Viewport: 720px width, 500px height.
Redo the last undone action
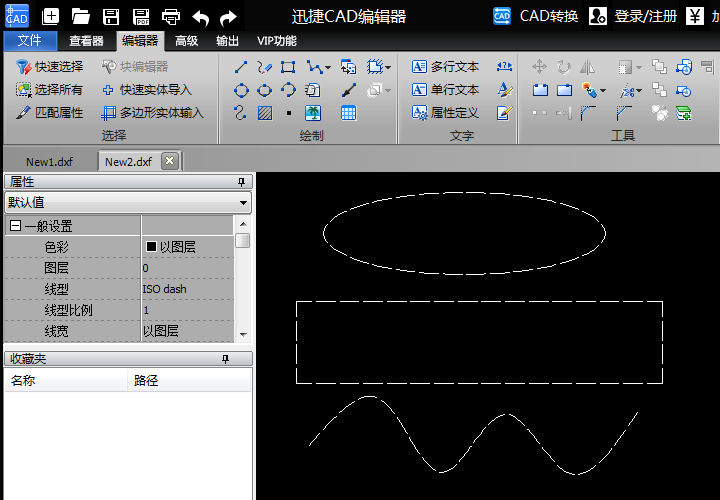tap(228, 17)
